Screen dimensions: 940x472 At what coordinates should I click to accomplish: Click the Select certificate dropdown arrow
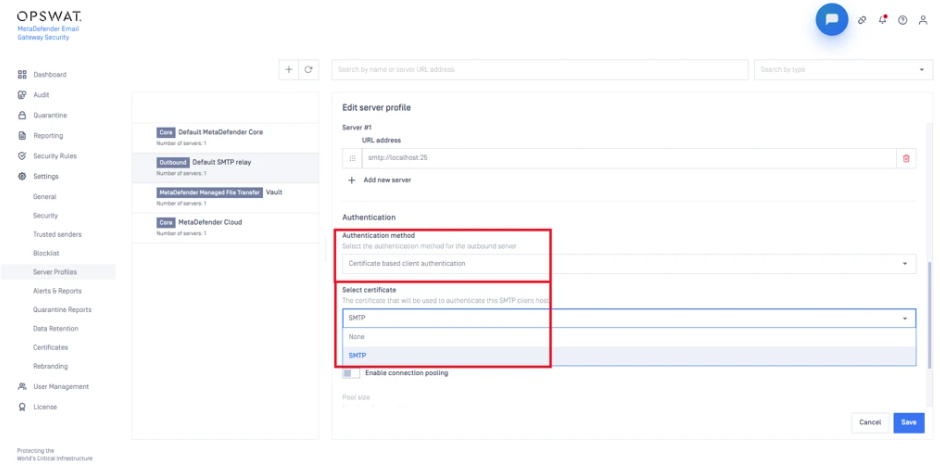905,318
